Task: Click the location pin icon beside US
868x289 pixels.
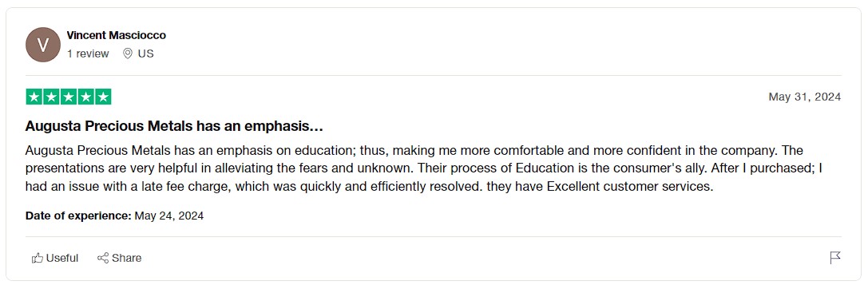Action: [x=128, y=53]
